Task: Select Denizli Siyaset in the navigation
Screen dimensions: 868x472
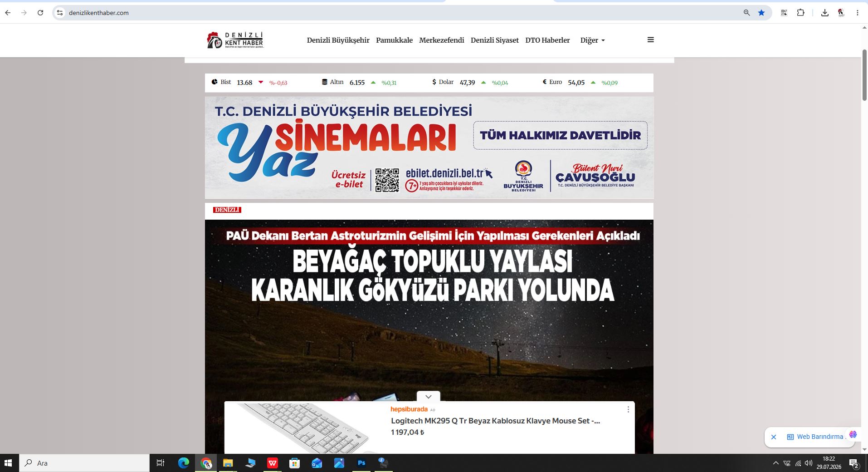Action: (x=495, y=40)
